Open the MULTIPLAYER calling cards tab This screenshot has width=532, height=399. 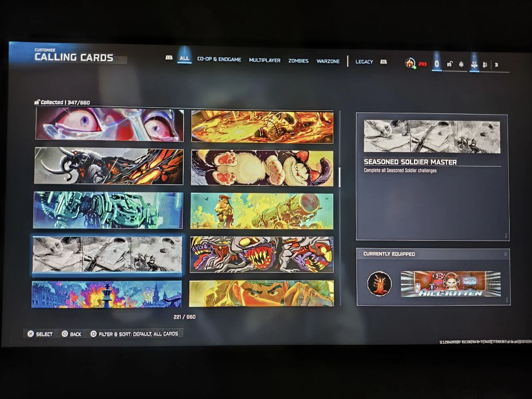(x=265, y=60)
